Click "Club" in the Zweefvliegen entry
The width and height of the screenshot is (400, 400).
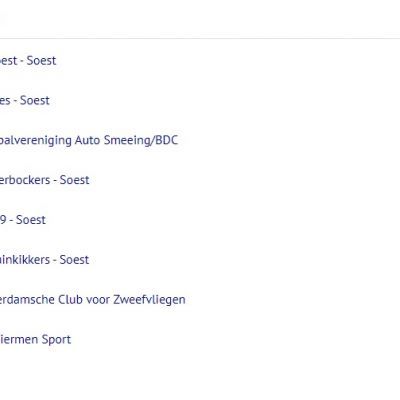pos(70,300)
